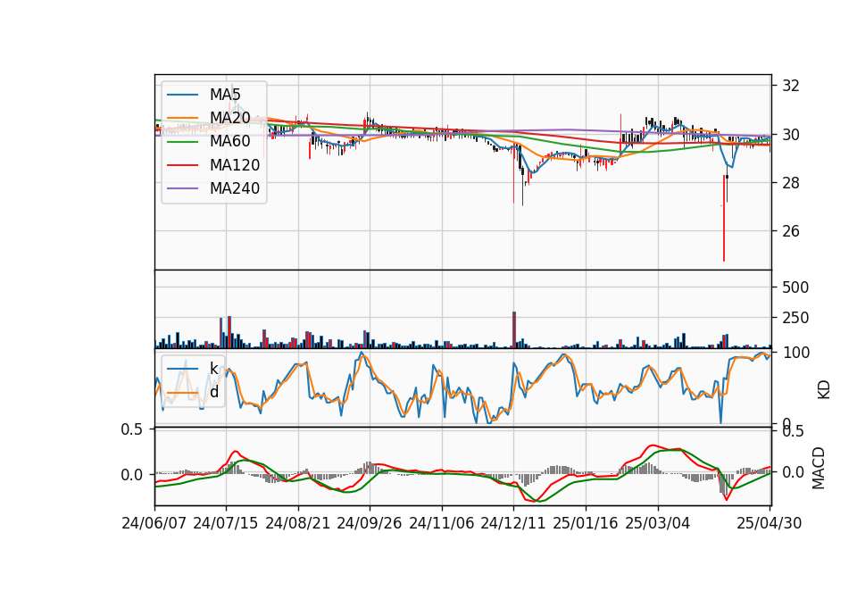Click the 24/06/07 date axis label
Image resolution: width=857 pixels, height=616 pixels.
click(x=154, y=523)
